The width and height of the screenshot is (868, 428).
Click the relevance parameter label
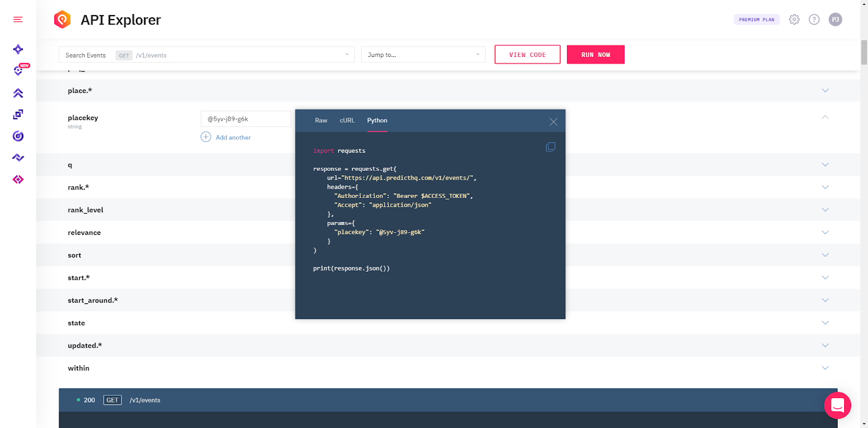84,233
